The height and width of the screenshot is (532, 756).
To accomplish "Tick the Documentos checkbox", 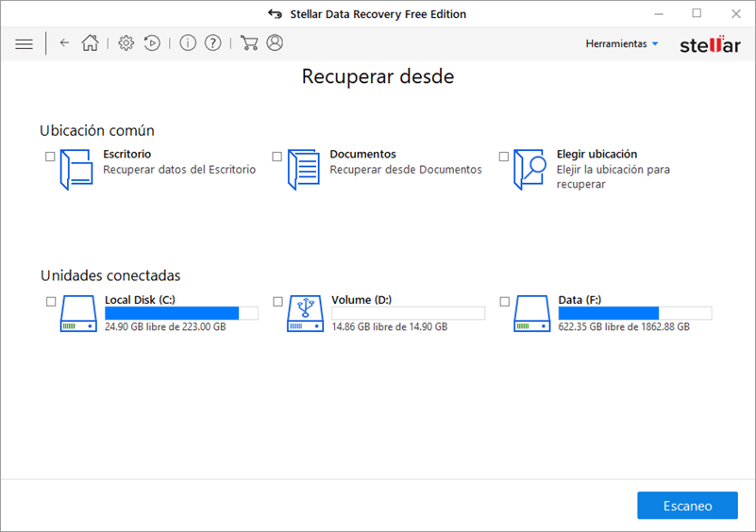I will click(277, 157).
